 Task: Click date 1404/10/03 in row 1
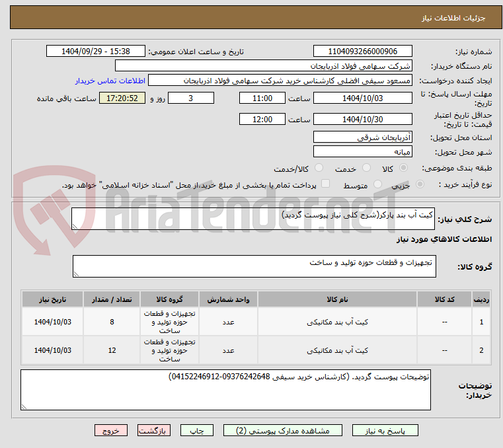click(53, 322)
